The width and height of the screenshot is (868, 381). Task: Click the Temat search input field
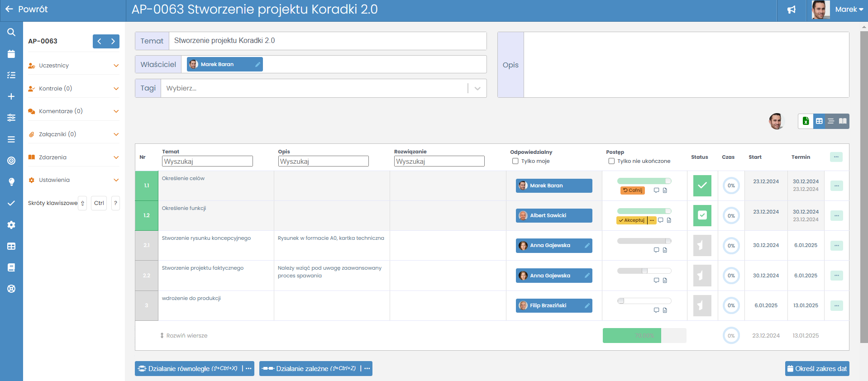click(207, 162)
